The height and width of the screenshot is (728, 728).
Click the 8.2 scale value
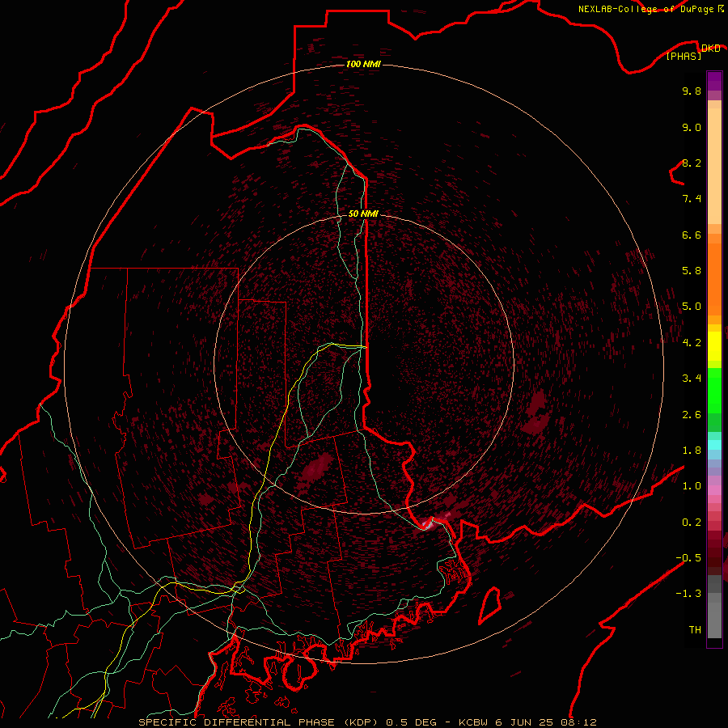click(692, 163)
